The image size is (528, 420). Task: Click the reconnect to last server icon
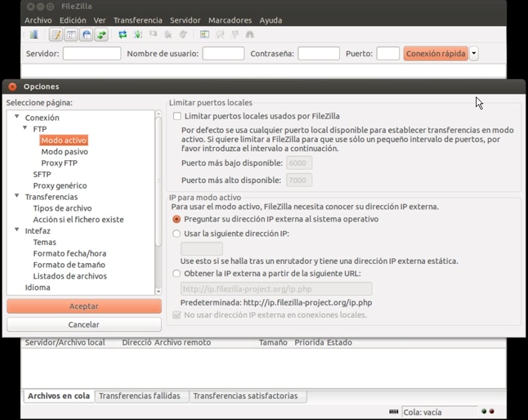183,34
